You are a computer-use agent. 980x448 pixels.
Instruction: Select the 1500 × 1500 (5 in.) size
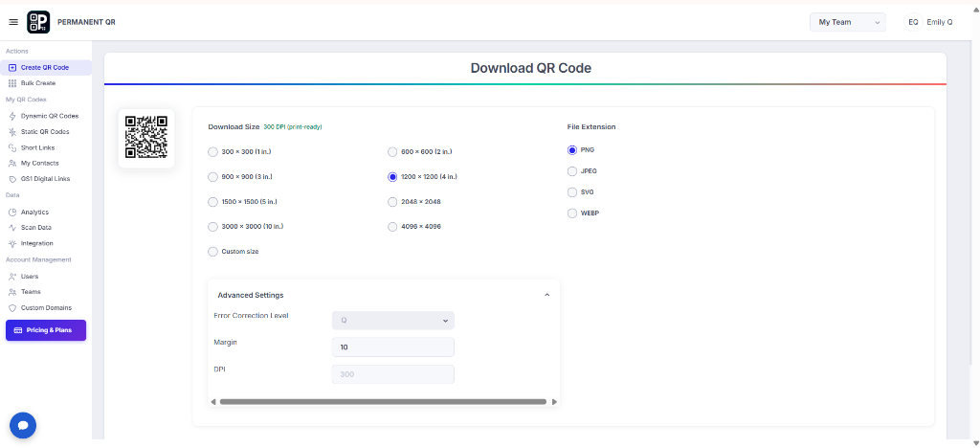[x=212, y=202]
